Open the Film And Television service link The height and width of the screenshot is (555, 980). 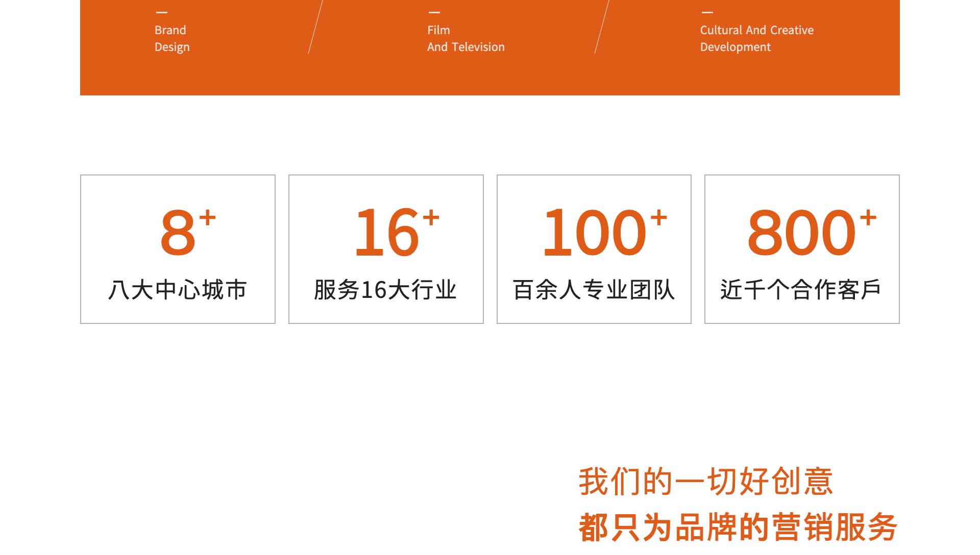click(x=465, y=38)
